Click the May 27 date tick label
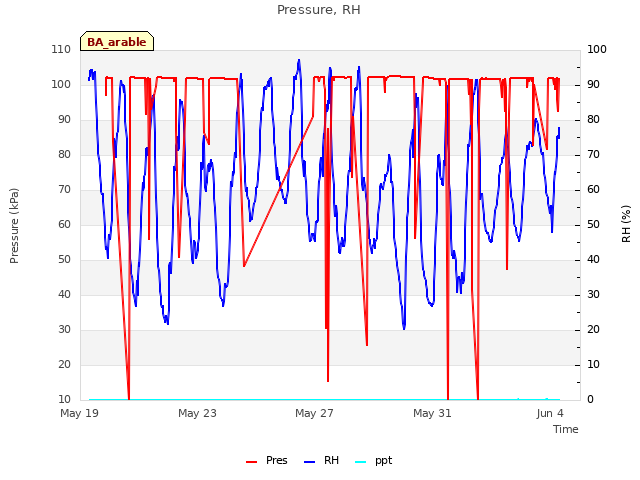 point(314,413)
